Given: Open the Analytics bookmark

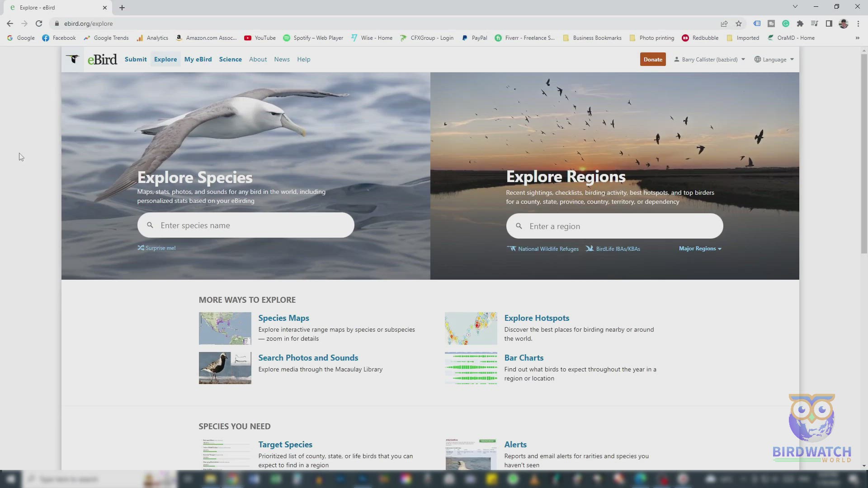Looking at the screenshot, I should (152, 38).
